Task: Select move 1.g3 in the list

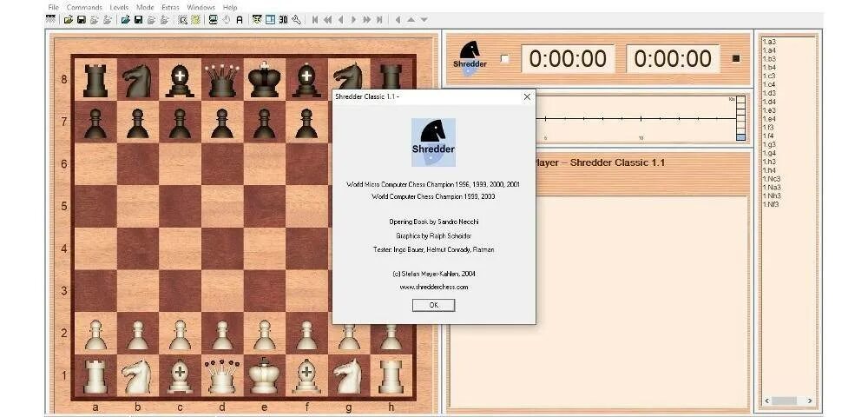Action: pyautogui.click(x=769, y=144)
